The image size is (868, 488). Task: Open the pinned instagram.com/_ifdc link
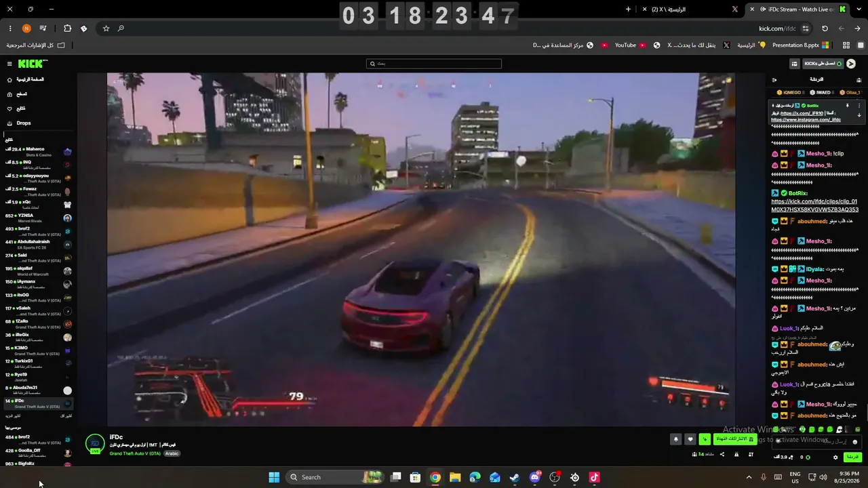[x=806, y=120]
